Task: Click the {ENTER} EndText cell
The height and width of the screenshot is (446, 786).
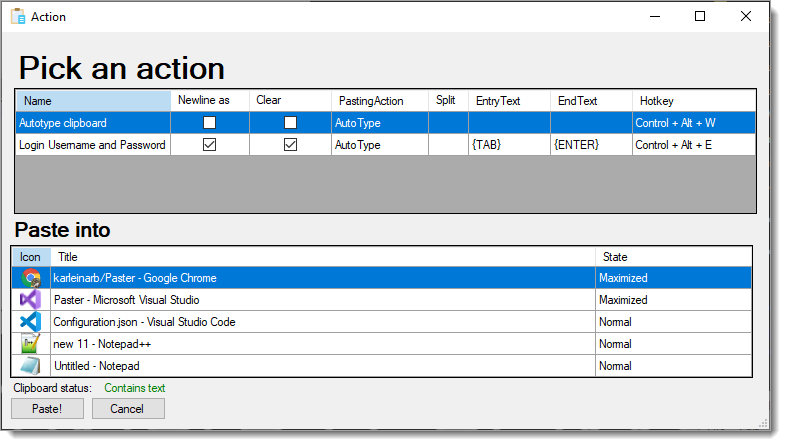Action: pyautogui.click(x=592, y=145)
